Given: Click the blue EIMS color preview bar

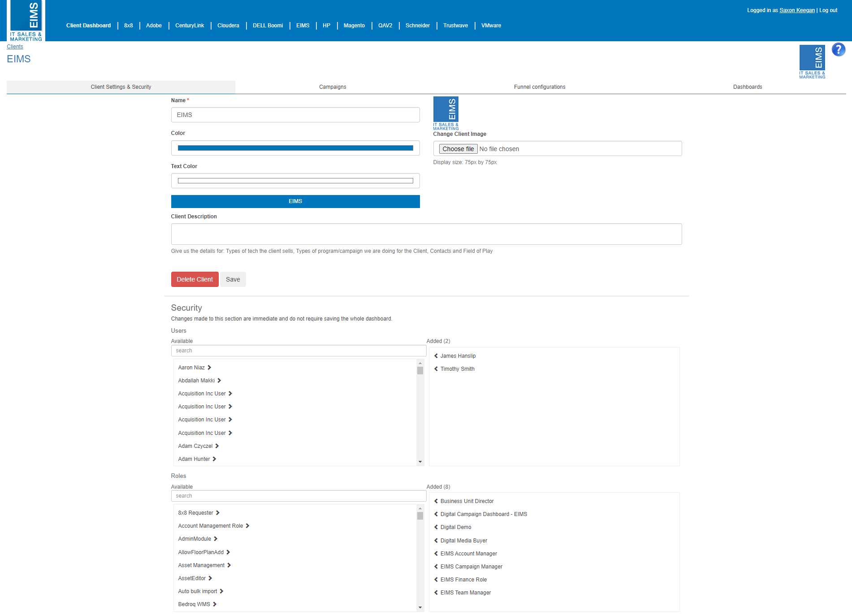Looking at the screenshot, I should tap(295, 201).
